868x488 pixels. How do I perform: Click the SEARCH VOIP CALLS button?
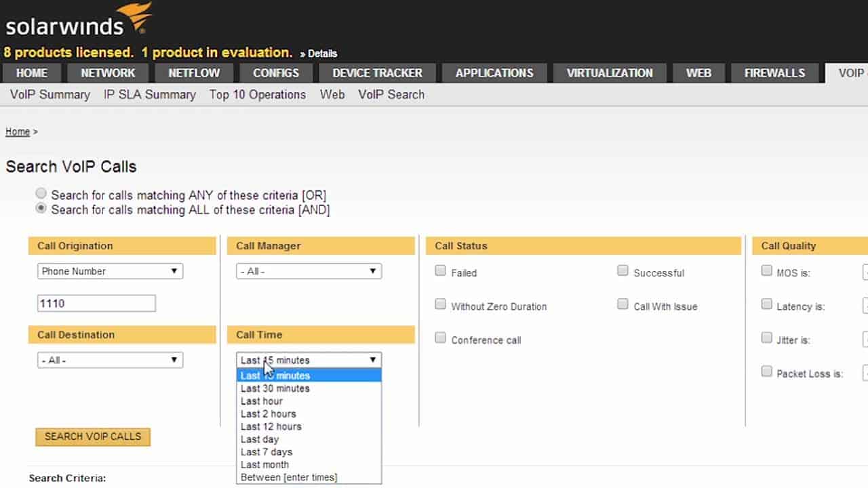coord(93,436)
